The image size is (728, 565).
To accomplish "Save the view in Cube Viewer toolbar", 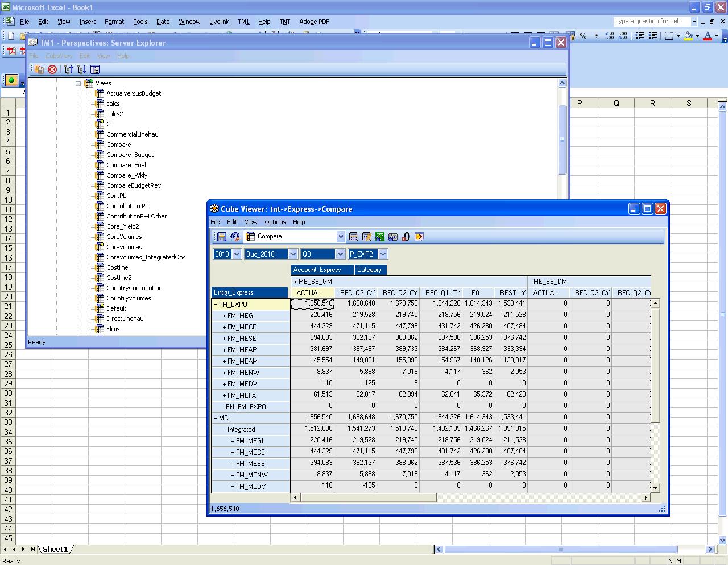I will (x=222, y=237).
